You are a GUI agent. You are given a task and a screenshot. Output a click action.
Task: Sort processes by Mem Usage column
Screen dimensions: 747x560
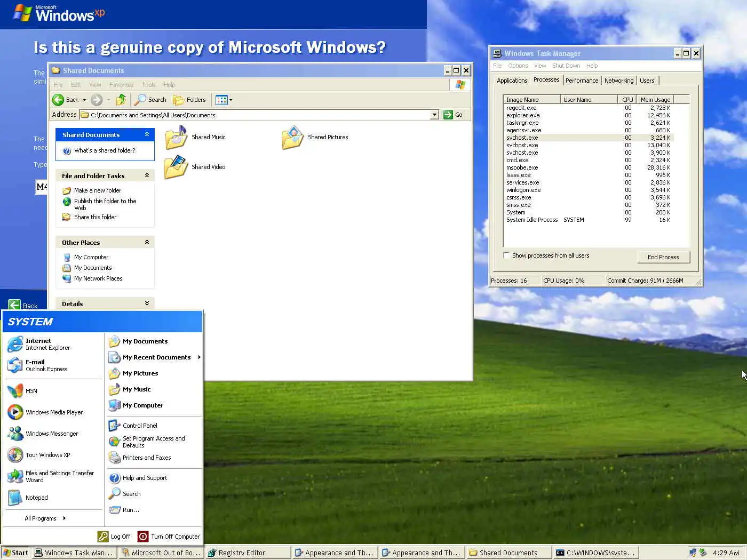pyautogui.click(x=655, y=100)
